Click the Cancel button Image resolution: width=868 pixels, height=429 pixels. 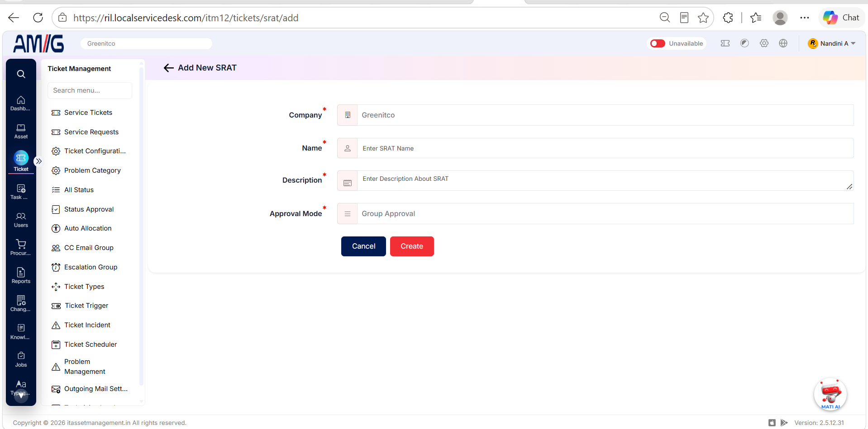point(363,246)
